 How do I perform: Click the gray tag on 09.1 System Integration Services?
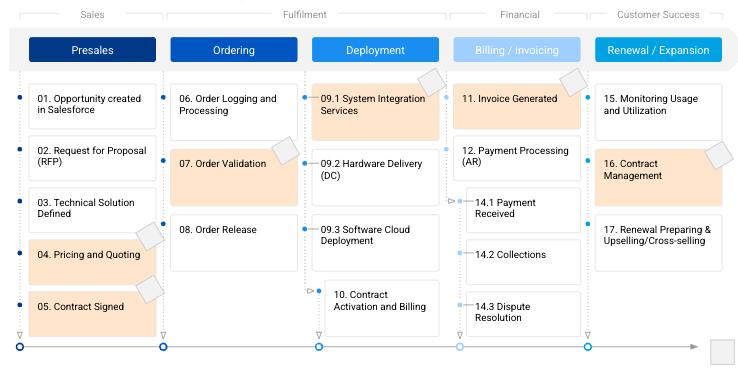432,82
